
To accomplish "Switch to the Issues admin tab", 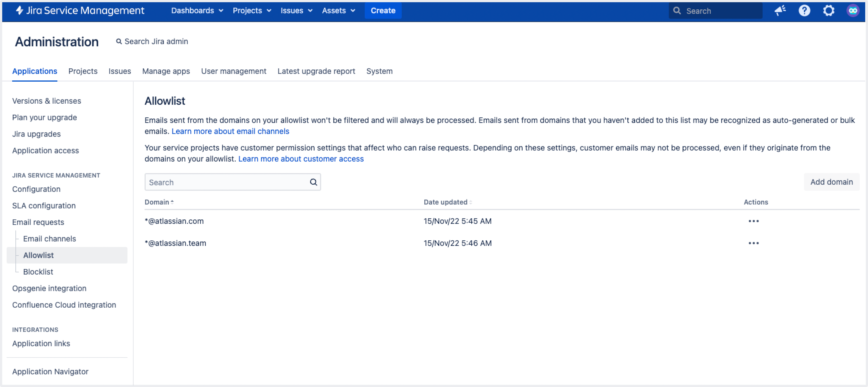I will [x=120, y=71].
